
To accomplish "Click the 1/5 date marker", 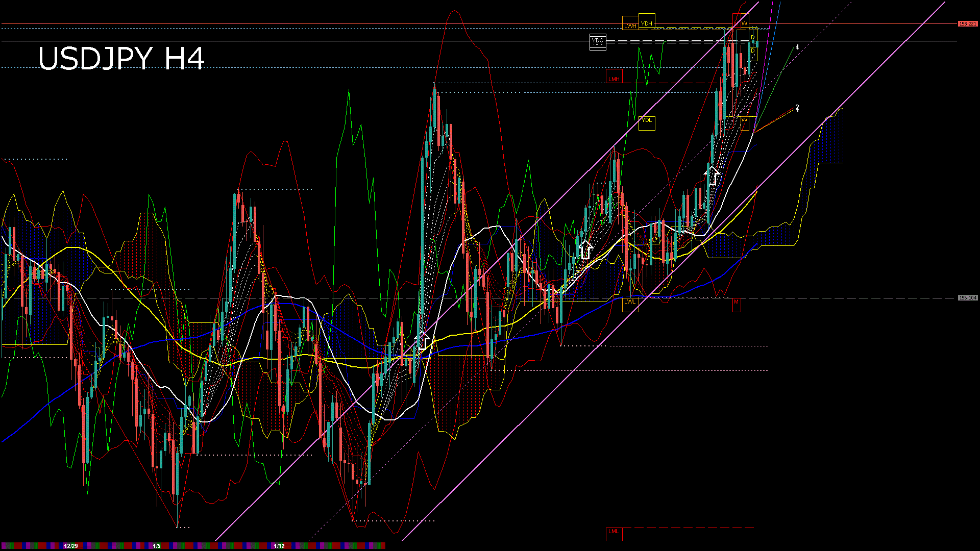I will coord(157,546).
